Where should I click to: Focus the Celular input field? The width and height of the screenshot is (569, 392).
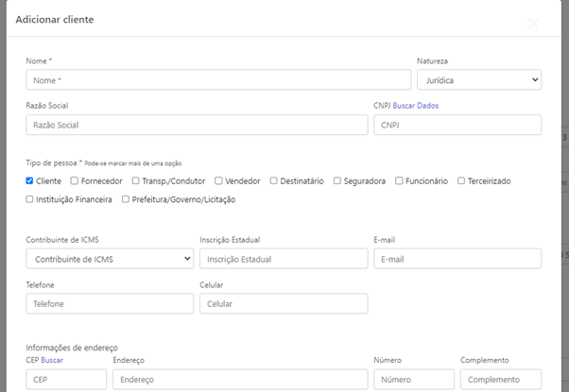click(x=284, y=303)
